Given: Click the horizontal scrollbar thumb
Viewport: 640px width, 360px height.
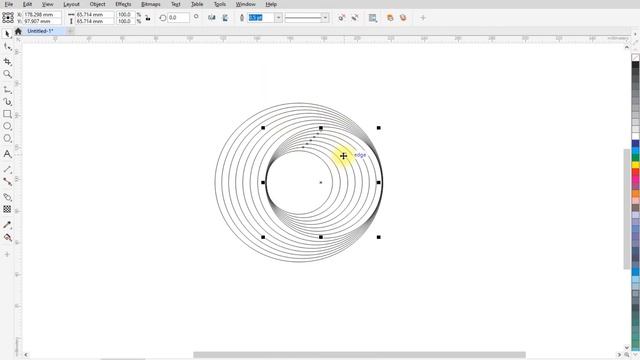Looking at the screenshot, I should [359, 355].
